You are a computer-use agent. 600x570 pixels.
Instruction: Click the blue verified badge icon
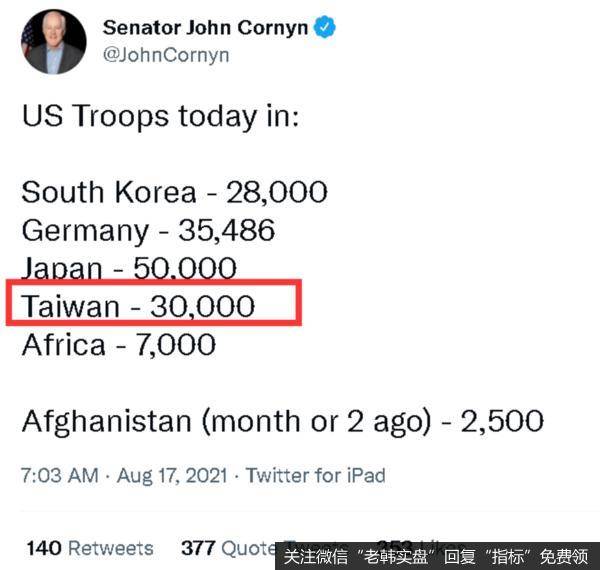point(324,27)
